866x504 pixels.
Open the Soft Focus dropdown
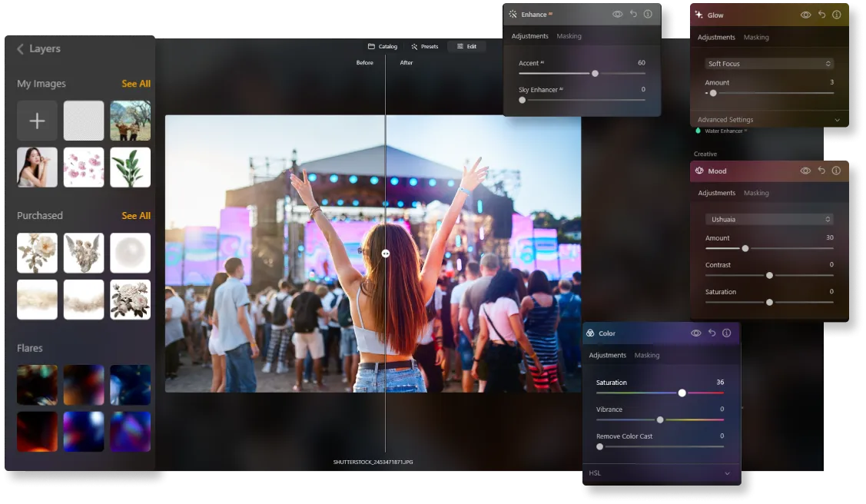[768, 64]
